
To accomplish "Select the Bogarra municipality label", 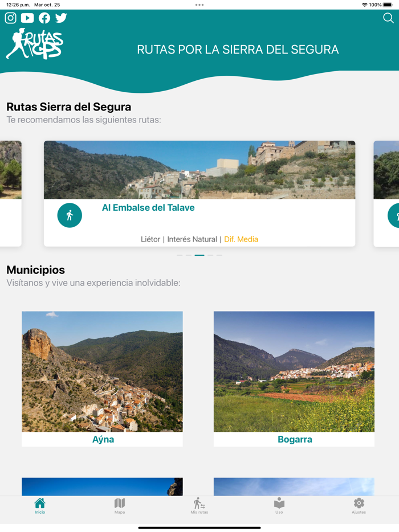I will coord(295,439).
